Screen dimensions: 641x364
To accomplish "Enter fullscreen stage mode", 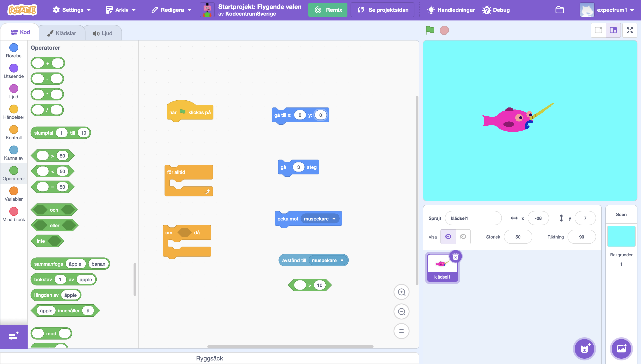I will 629,30.
